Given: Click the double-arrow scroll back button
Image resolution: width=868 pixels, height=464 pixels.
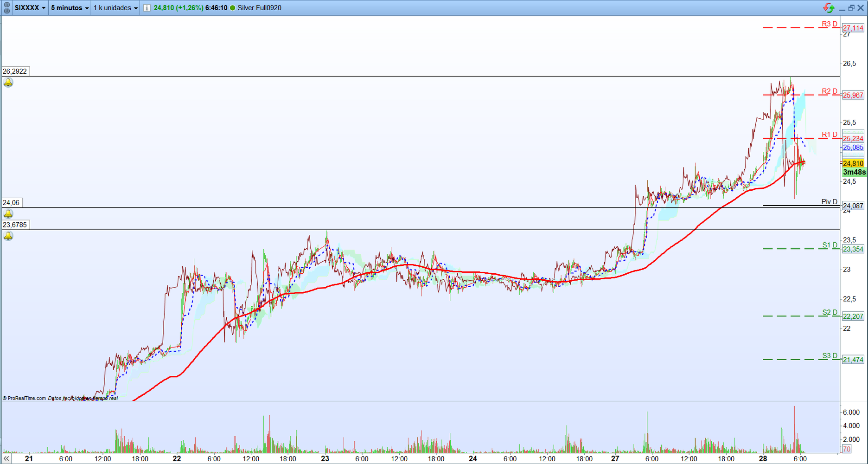Looking at the screenshot, I should 6,458.
